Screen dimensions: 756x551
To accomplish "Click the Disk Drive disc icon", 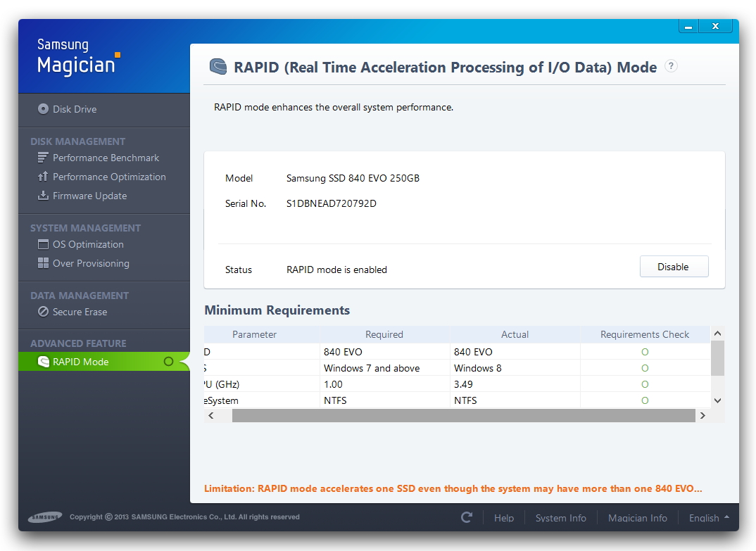I will [44, 109].
